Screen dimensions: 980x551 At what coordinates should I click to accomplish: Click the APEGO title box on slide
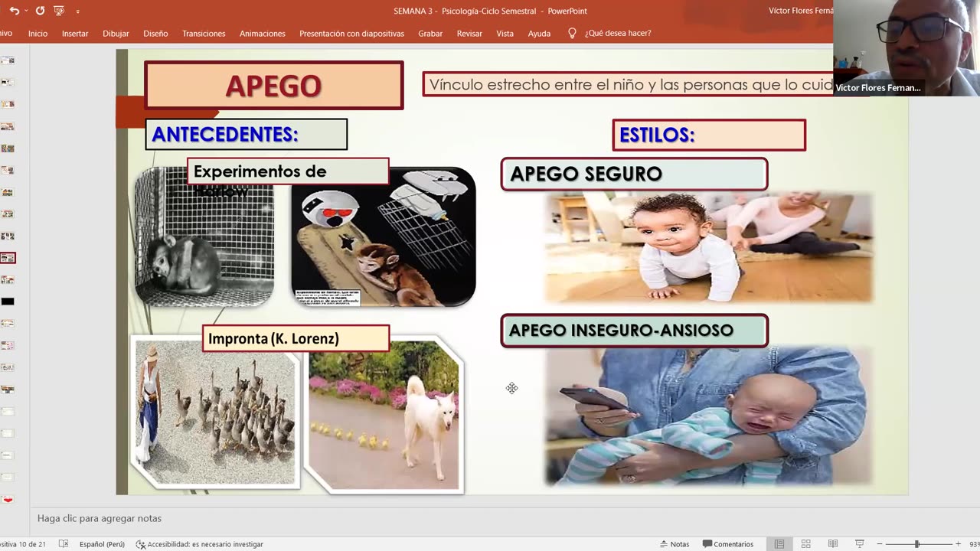[273, 86]
